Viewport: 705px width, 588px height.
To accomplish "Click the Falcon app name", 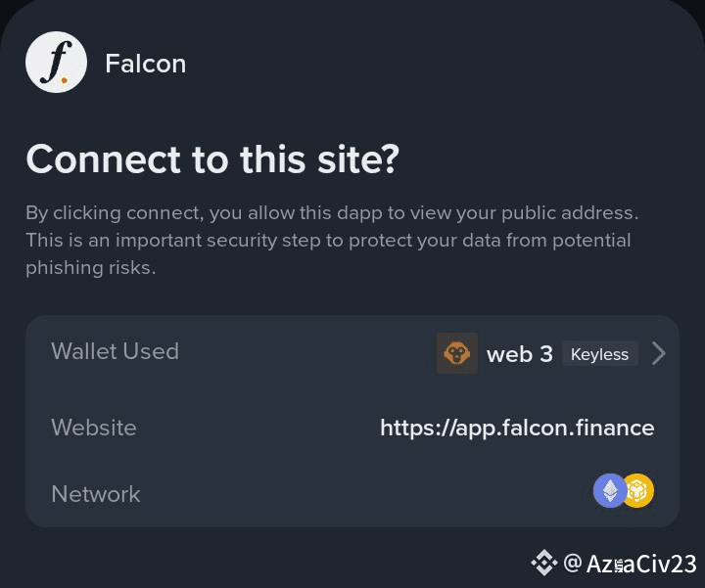I will pos(145,64).
